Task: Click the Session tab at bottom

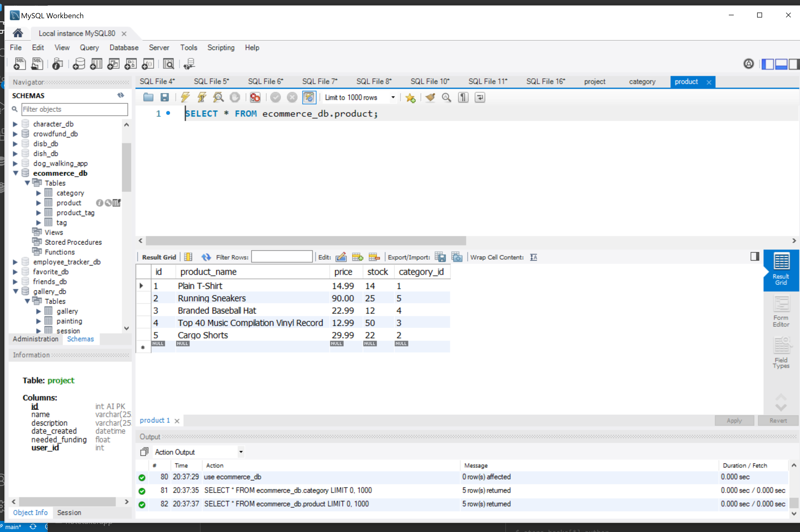Action: [x=69, y=512]
